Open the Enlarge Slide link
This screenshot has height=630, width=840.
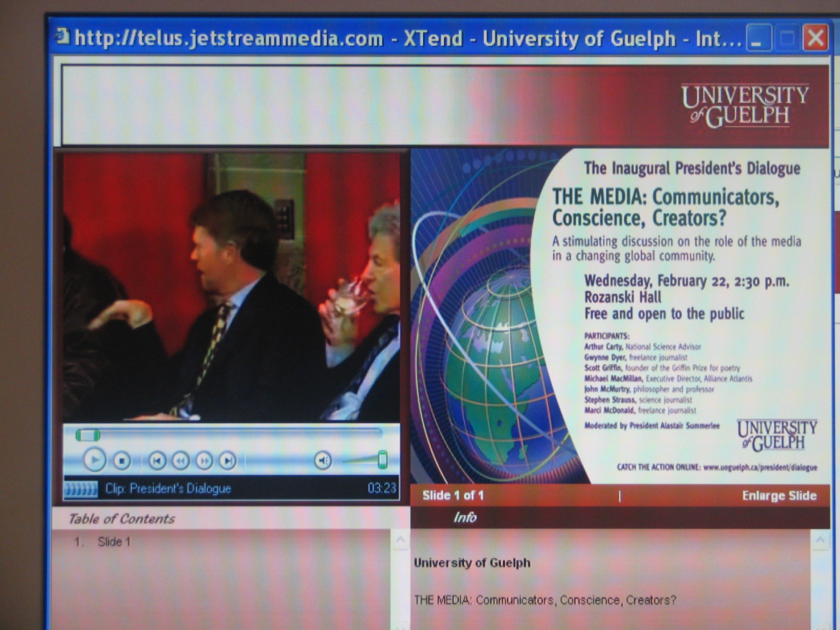point(779,495)
